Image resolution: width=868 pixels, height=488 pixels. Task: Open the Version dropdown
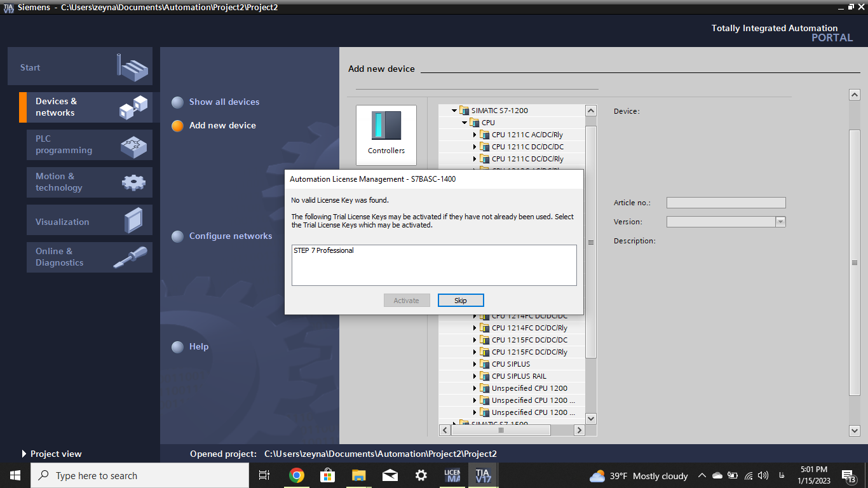[x=781, y=222]
